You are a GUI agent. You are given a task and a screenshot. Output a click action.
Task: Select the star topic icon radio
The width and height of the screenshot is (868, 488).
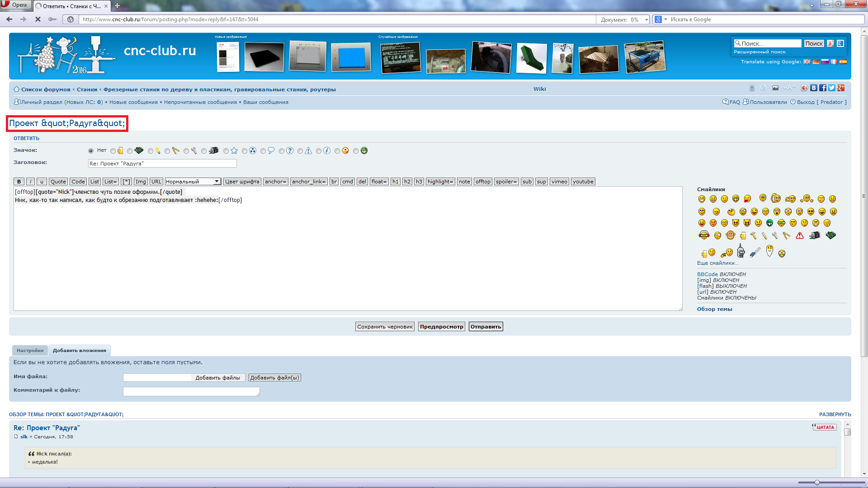[226, 151]
